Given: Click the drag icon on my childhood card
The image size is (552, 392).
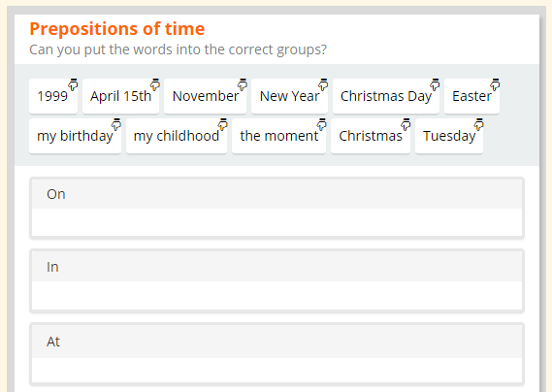Looking at the screenshot, I should click(222, 124).
